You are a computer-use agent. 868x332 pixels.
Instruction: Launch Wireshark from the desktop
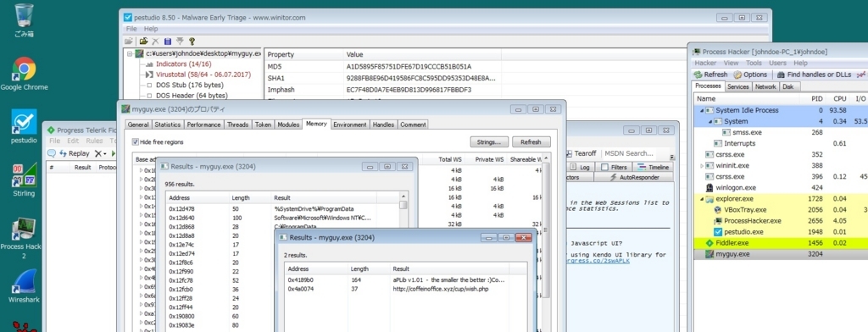click(x=25, y=286)
